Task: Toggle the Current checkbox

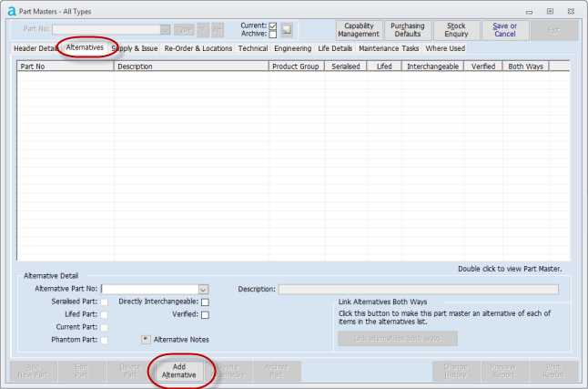Action: coord(273,26)
